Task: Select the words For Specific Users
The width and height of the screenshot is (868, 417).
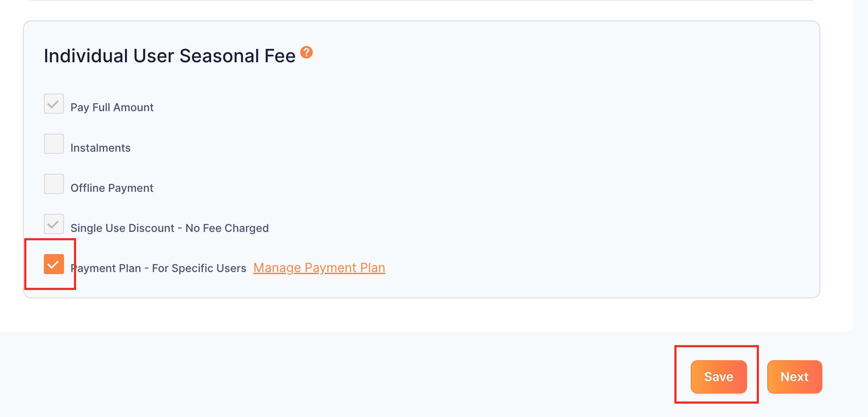Action: (x=199, y=268)
